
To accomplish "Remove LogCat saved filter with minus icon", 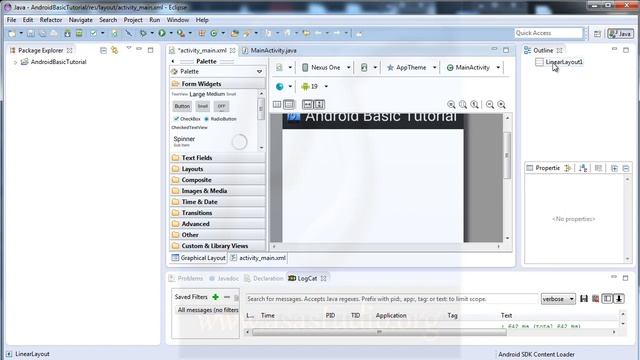I will tap(227, 297).
